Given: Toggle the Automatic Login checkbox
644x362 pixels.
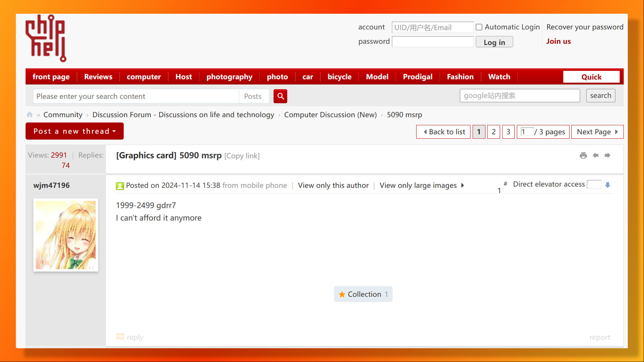Looking at the screenshot, I should [479, 27].
